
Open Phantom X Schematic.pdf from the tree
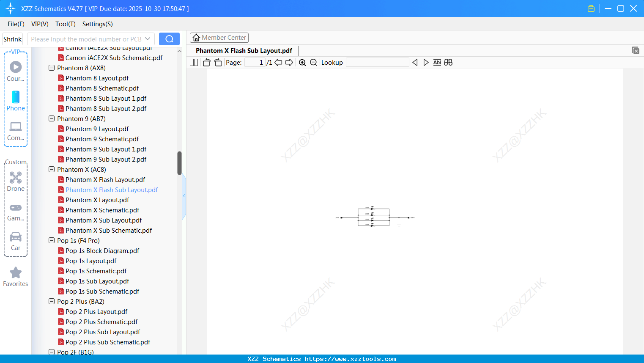tap(102, 210)
